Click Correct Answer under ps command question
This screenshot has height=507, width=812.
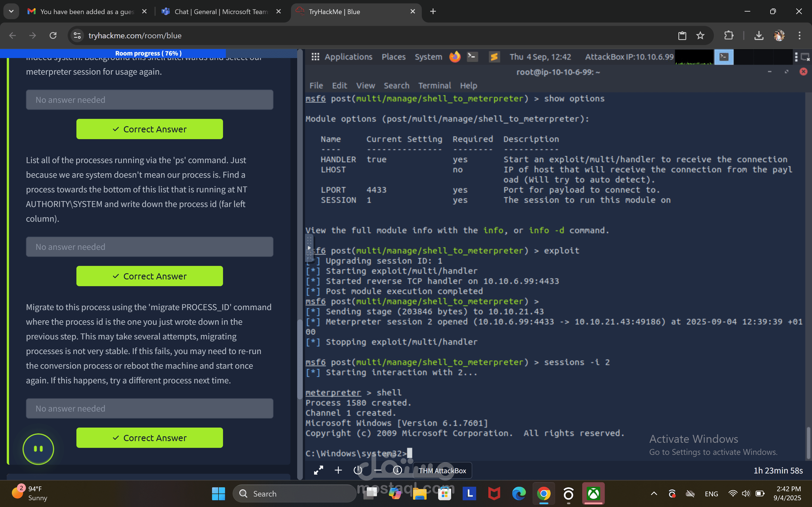(149, 276)
